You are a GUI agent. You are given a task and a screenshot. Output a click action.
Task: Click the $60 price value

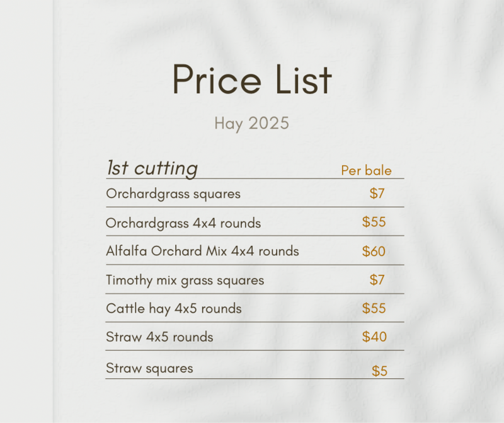click(374, 252)
